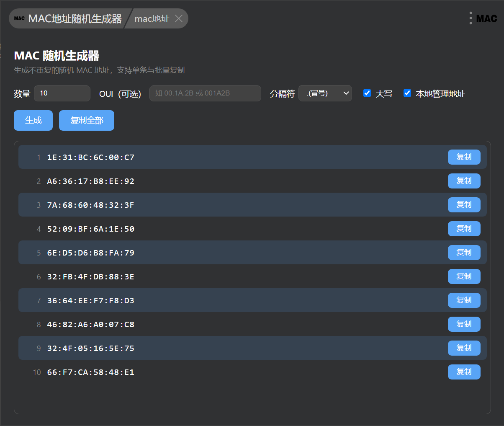The width and height of the screenshot is (504, 426).
Task: Select the text 6E:D5:D6:B8:FA:79
Action: click(x=91, y=253)
